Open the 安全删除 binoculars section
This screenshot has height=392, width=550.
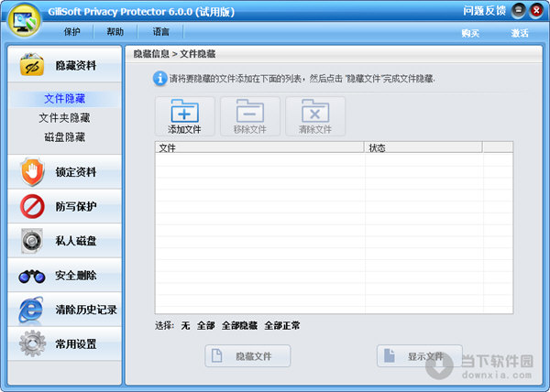64,275
